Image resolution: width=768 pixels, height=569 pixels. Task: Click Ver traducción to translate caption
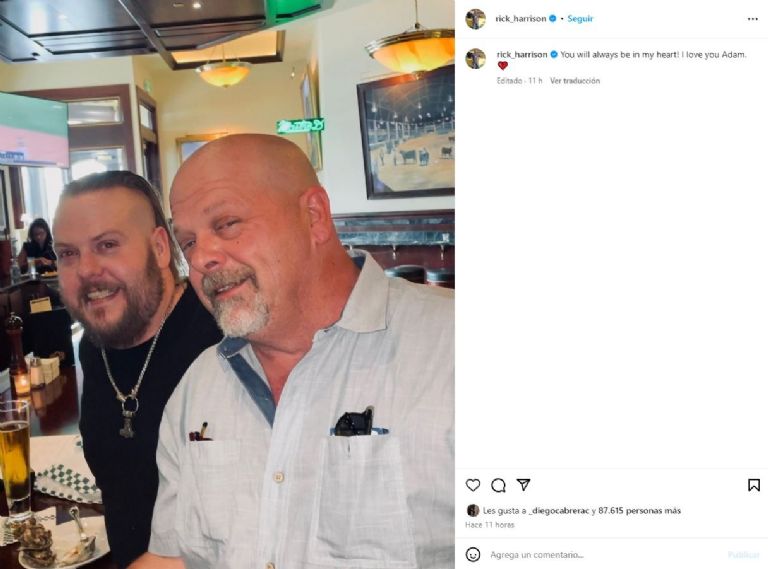(x=575, y=81)
